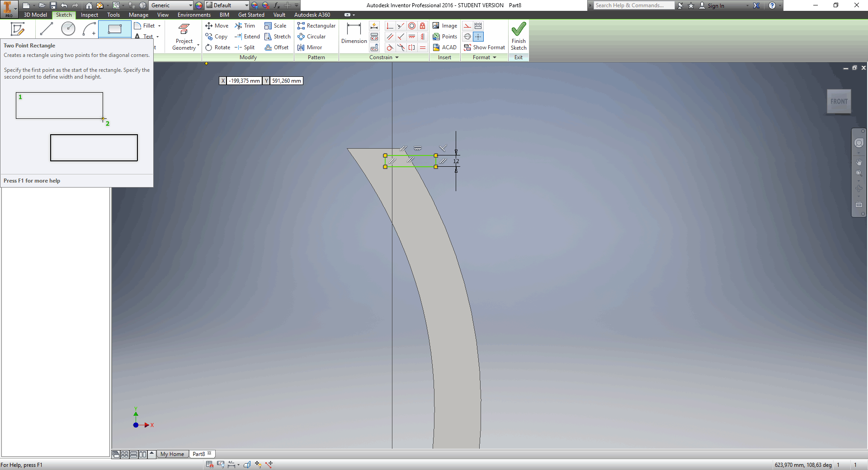Open the Generic material dropdown
Screen dimensions: 868x470
point(171,5)
